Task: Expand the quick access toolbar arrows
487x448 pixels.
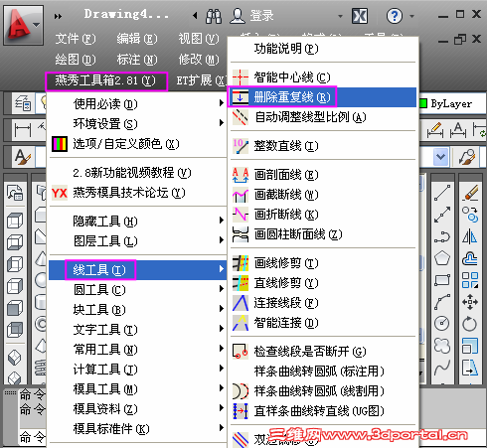Action: point(58,16)
